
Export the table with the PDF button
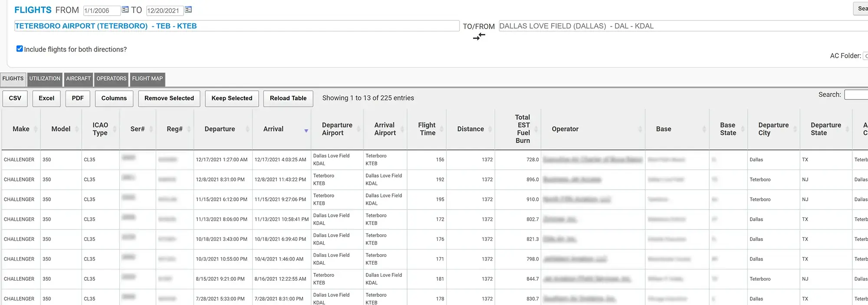(x=78, y=98)
